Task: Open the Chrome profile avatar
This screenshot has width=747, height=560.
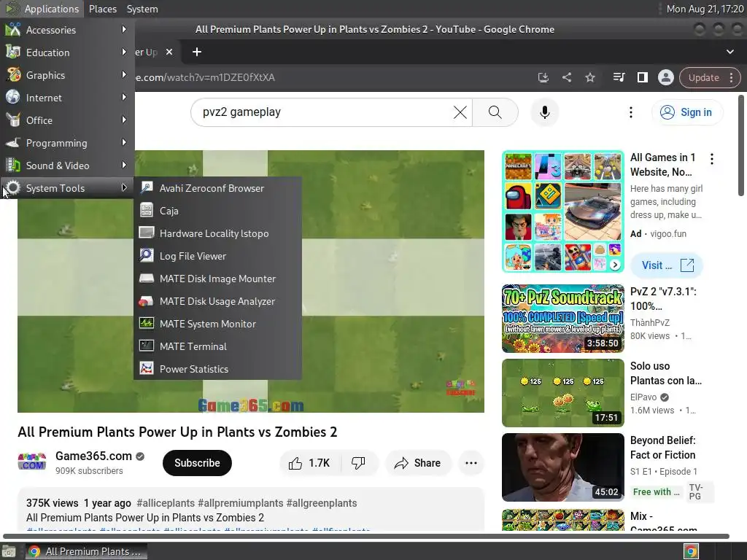Action: (665, 77)
